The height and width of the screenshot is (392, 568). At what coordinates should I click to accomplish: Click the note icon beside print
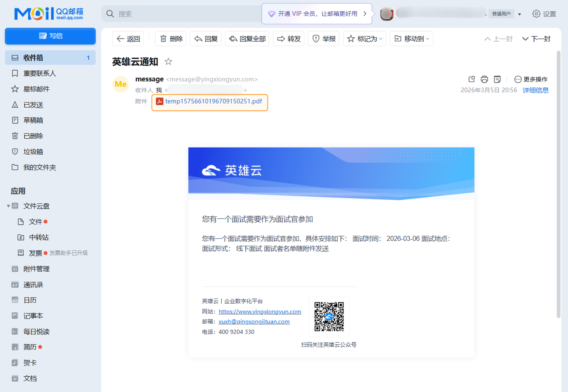pyautogui.click(x=497, y=79)
